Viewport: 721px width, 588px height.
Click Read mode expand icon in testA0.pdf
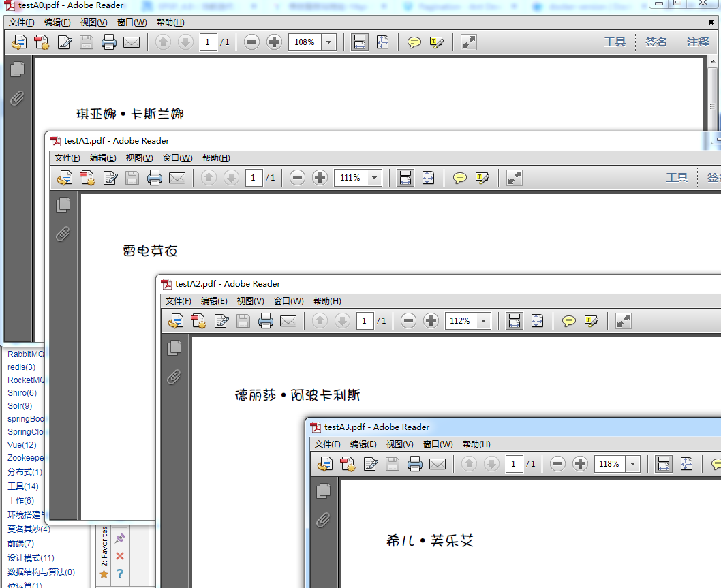click(469, 42)
